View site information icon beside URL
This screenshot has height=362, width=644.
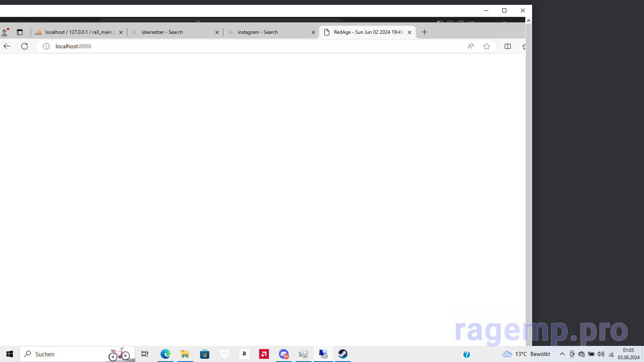pos(46,46)
